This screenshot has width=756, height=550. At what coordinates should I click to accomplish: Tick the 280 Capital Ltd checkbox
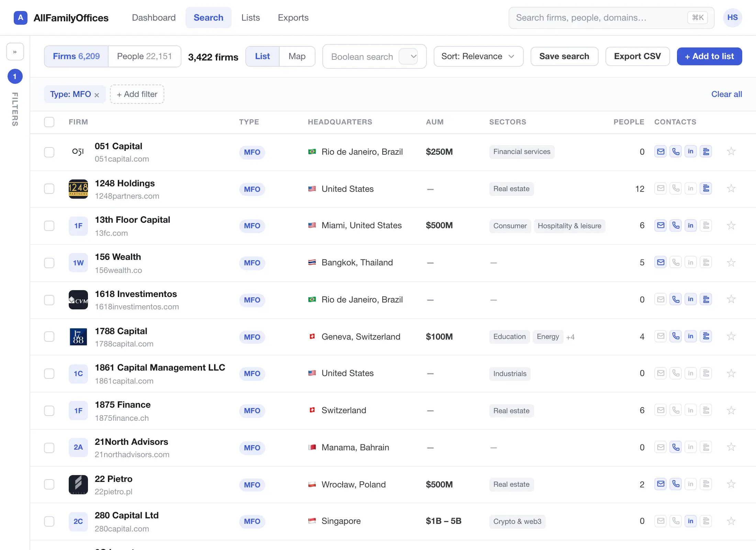click(x=49, y=521)
